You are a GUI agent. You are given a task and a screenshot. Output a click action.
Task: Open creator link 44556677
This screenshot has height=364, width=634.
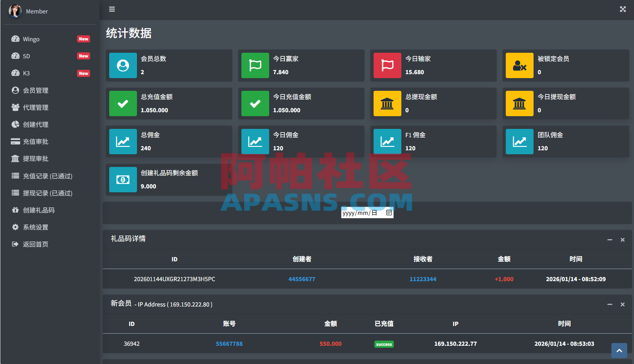pos(302,279)
